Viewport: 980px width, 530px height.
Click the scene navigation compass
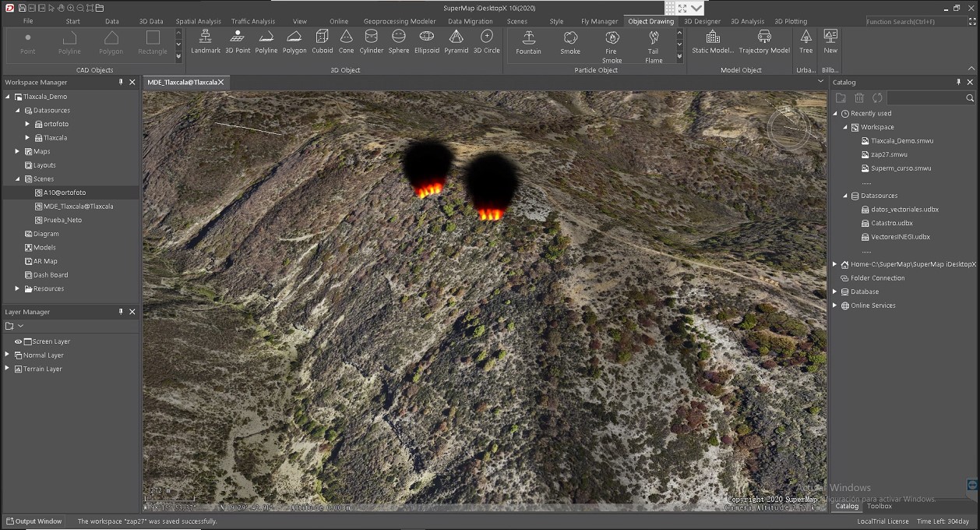[788, 129]
